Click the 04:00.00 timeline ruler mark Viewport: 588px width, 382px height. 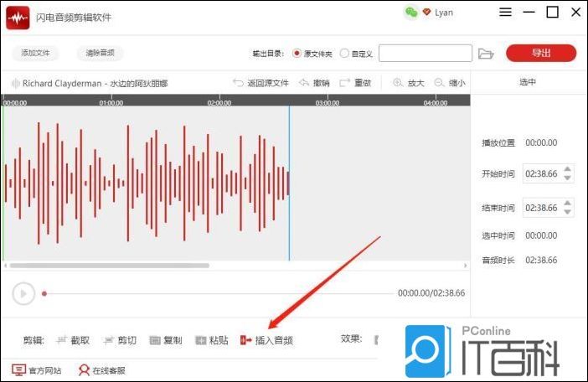436,102
